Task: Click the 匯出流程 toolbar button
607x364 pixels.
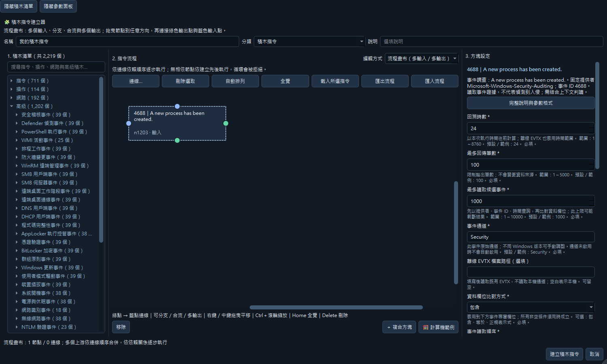Action: [385, 81]
